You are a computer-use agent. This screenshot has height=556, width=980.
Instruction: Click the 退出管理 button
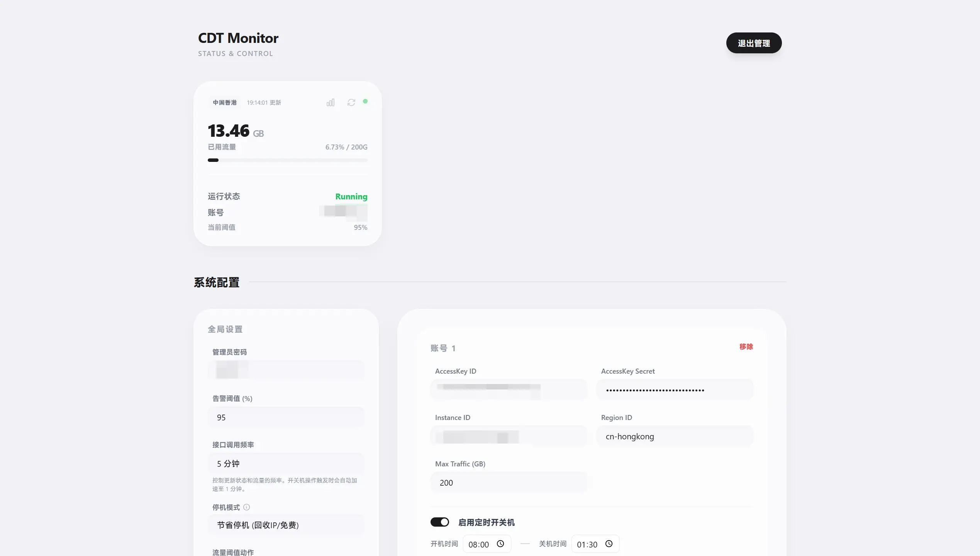(x=753, y=43)
